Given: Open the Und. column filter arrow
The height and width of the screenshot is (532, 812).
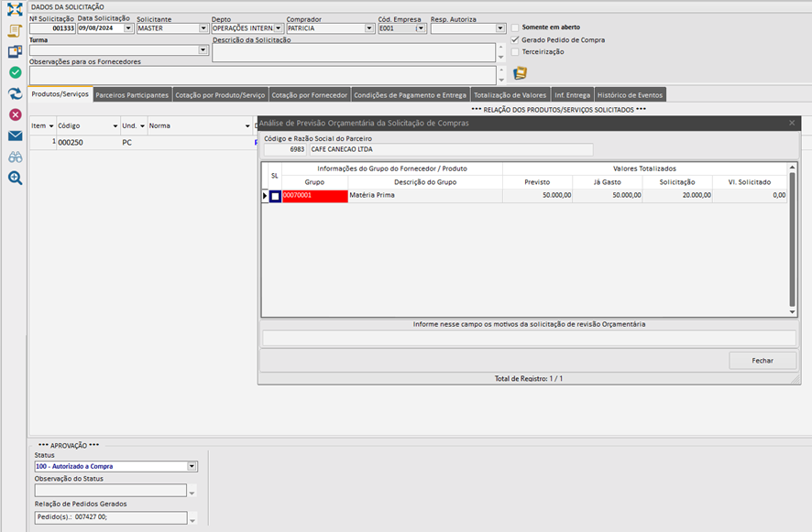Looking at the screenshot, I should point(142,125).
